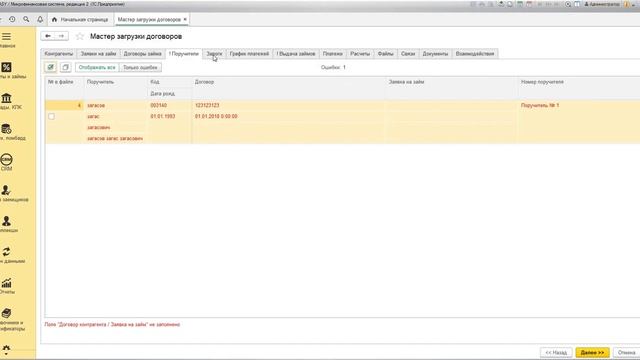
Task: Open the person silhouette collection section icon
Action: coord(6,221)
